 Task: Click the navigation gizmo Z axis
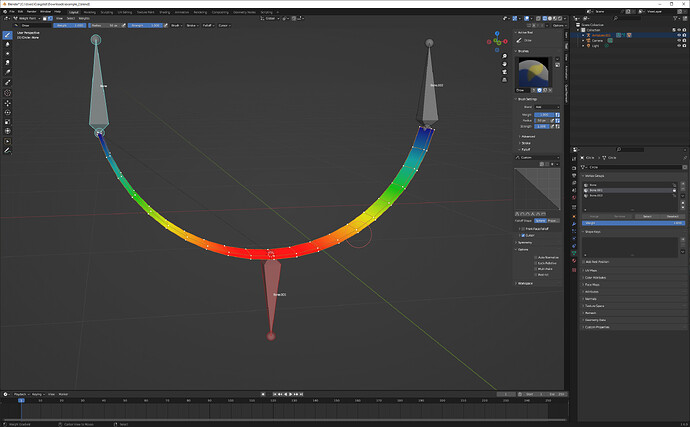click(x=497, y=33)
